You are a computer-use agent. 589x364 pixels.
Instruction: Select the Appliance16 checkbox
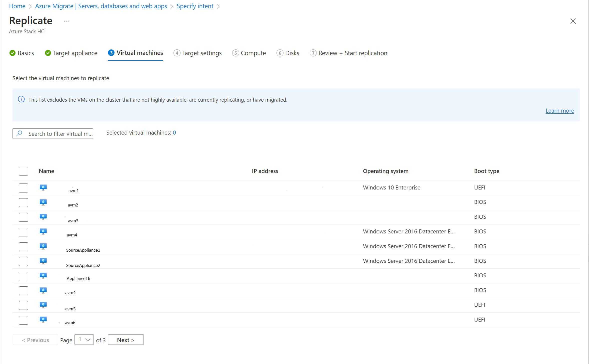click(23, 276)
